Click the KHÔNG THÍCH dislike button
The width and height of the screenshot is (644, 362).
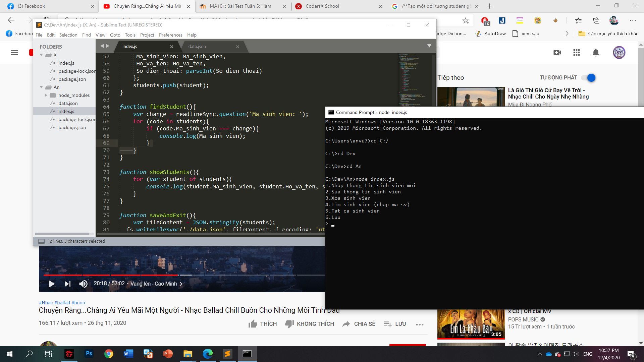(310, 324)
